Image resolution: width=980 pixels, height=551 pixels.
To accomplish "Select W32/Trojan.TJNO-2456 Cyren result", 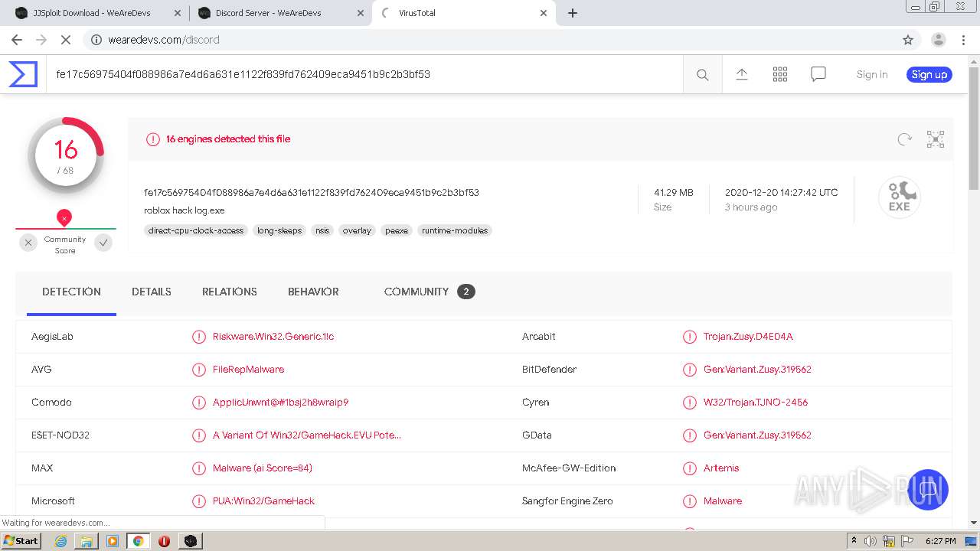I will [756, 403].
